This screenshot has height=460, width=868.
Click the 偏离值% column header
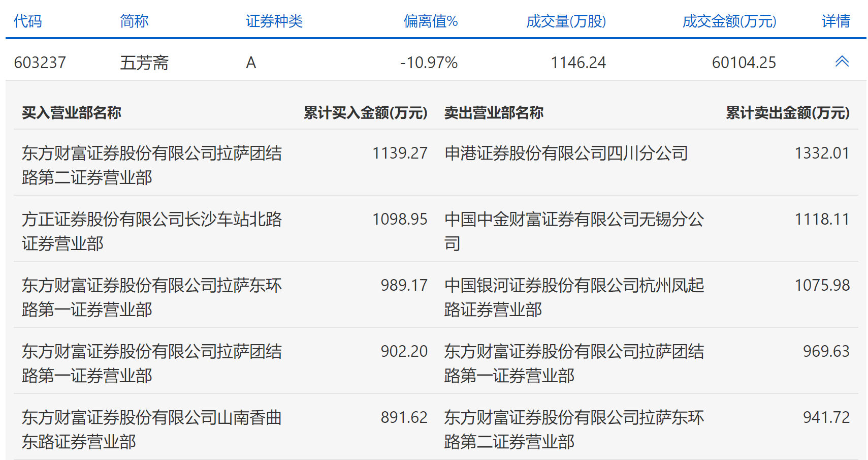tap(431, 21)
